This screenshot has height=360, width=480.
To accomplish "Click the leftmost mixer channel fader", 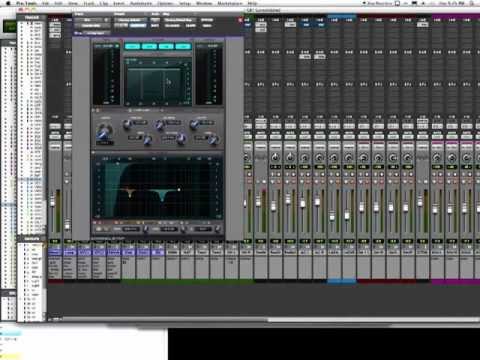I will click(x=52, y=202).
